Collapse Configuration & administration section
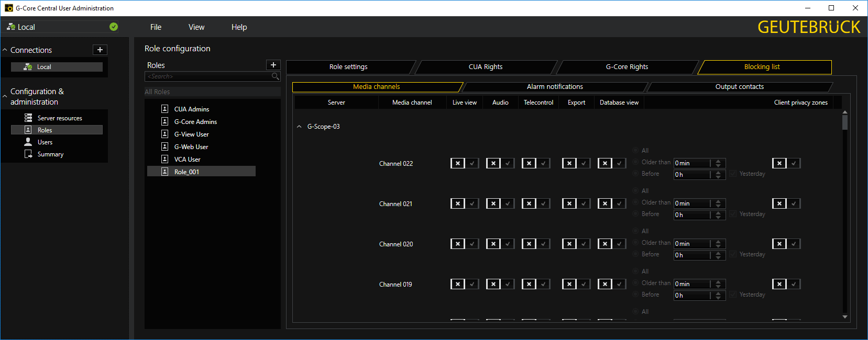The width and height of the screenshot is (868, 340). coord(5,96)
